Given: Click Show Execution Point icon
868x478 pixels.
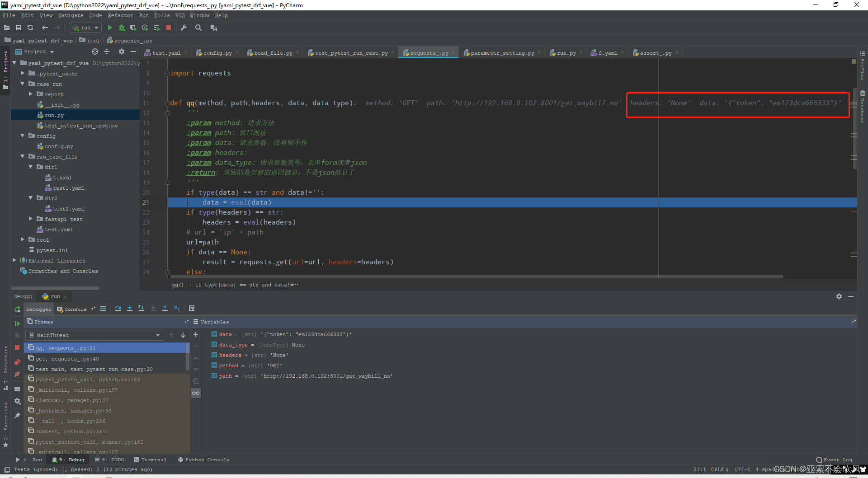Looking at the screenshot, I should click(x=103, y=308).
